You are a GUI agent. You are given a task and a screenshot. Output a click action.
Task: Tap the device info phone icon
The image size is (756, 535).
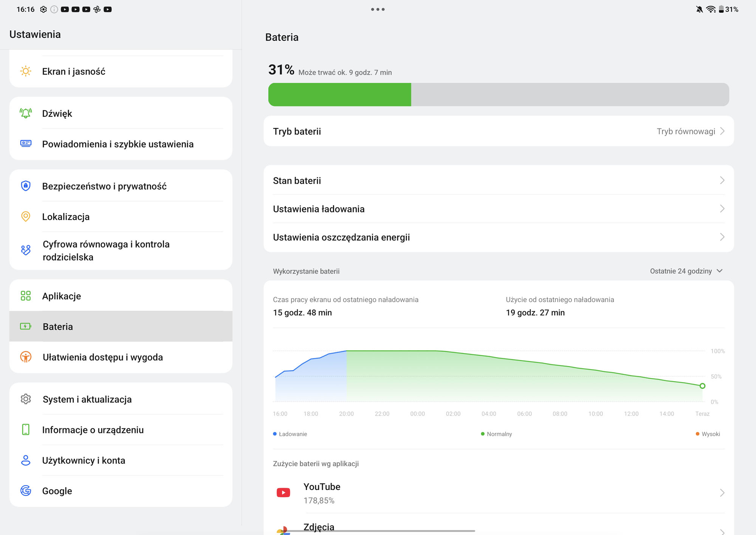tap(26, 430)
